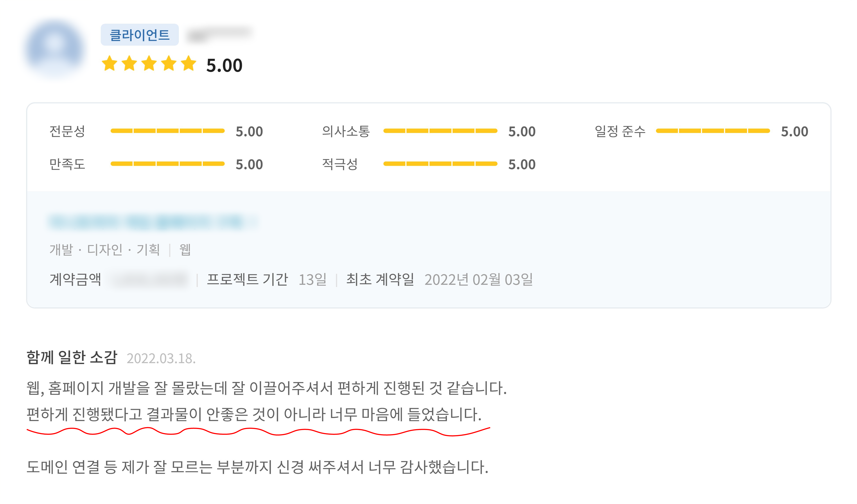Screen dimensions: 857x504
Task: Click the red-underlined review sentence
Action: pos(254,414)
